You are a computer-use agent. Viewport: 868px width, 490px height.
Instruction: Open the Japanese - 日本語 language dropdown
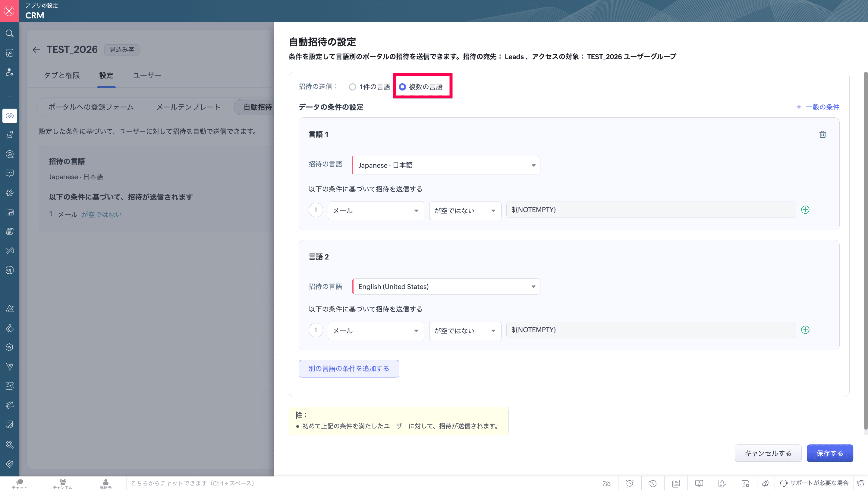(x=446, y=165)
